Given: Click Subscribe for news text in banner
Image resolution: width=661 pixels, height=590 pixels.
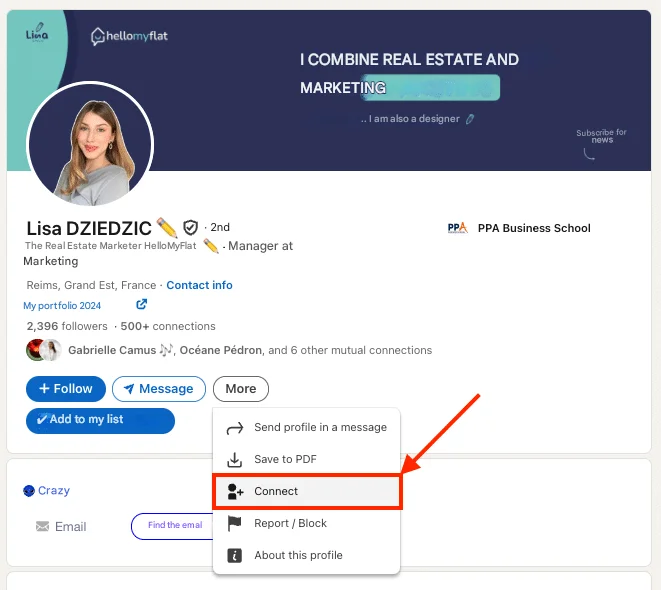Looking at the screenshot, I should coord(602,136).
